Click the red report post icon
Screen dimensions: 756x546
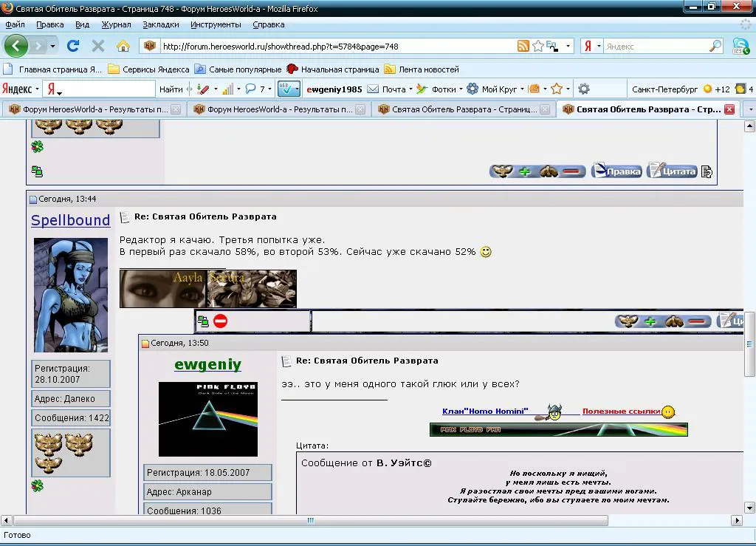(220, 321)
